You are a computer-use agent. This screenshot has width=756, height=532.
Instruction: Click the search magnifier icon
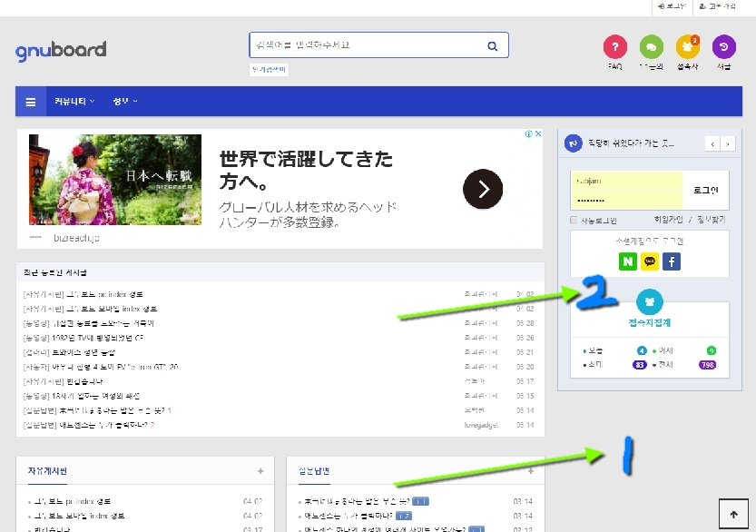pyautogui.click(x=492, y=45)
